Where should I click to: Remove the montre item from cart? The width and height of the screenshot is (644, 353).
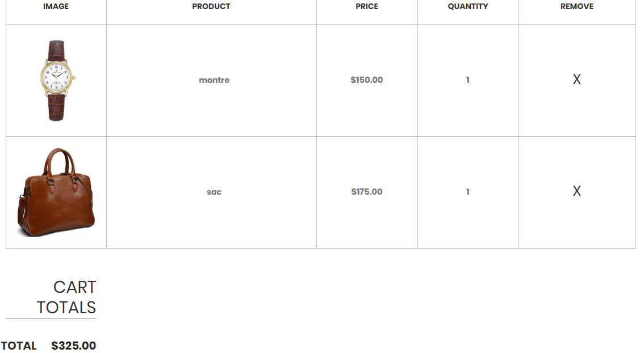point(576,79)
